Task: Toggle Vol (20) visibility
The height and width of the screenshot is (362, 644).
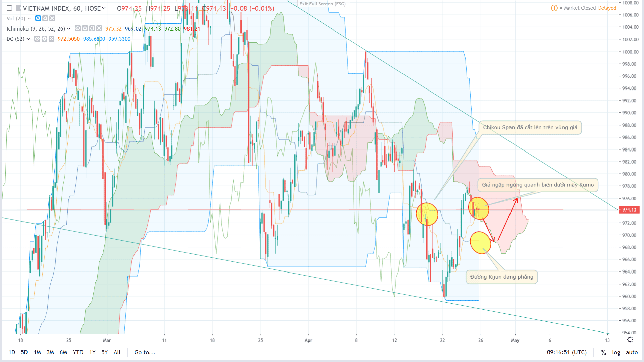Action: [x=38, y=18]
